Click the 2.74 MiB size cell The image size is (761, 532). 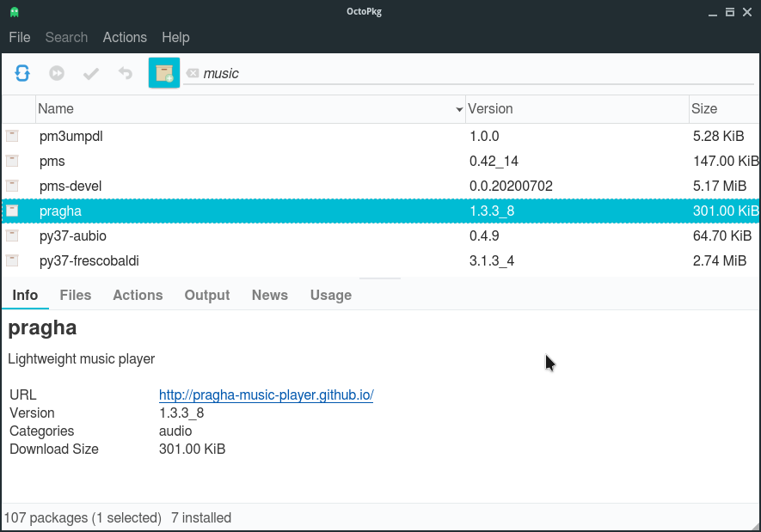(720, 261)
